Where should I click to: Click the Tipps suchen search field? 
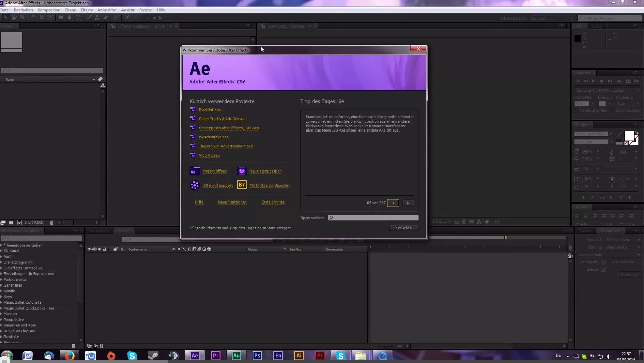coord(373,218)
